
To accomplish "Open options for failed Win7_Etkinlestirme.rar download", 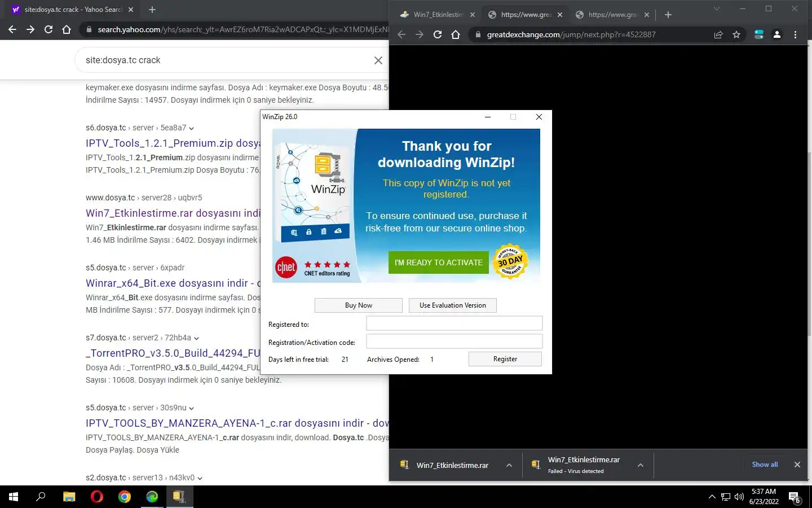I will pos(641,465).
